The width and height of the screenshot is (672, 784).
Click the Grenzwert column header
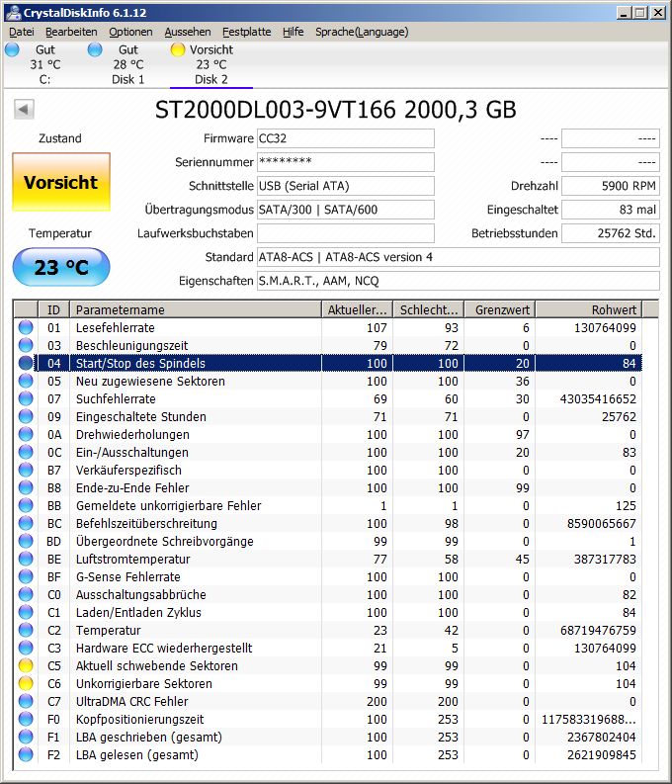[500, 309]
